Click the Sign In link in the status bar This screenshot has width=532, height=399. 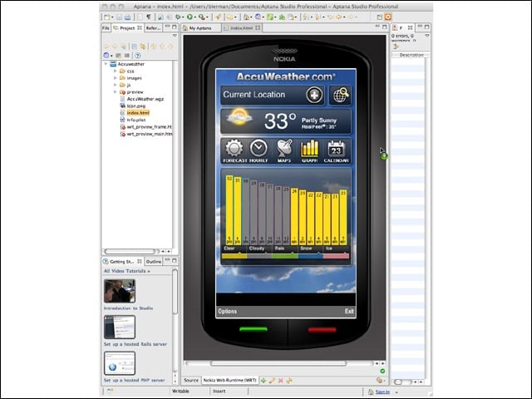[382, 392]
